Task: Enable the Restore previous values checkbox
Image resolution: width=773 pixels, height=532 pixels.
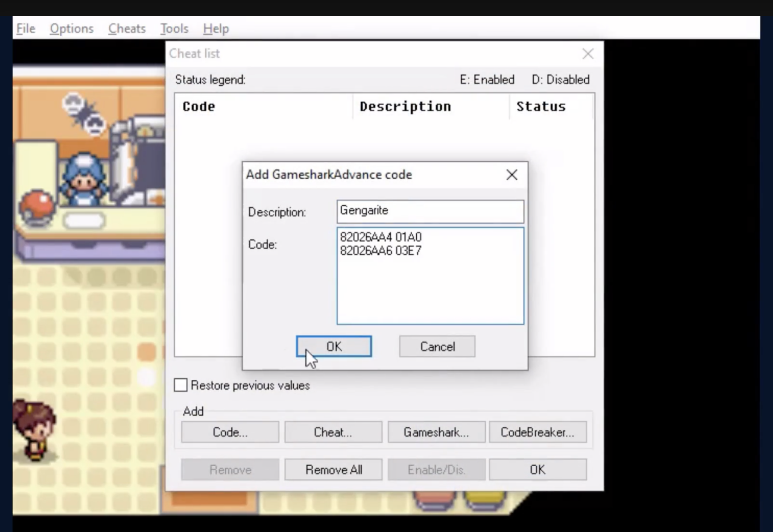Action: (x=180, y=385)
